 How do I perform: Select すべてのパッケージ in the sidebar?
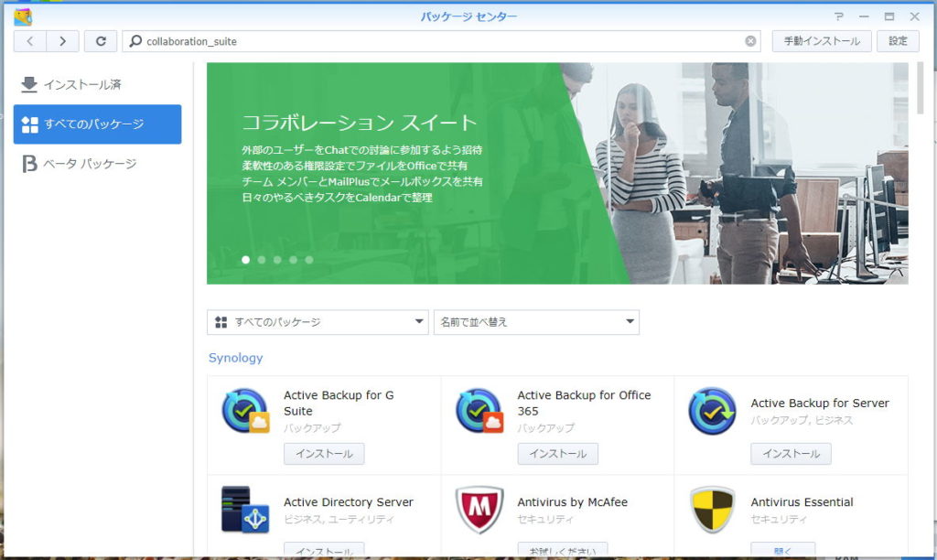[97, 124]
